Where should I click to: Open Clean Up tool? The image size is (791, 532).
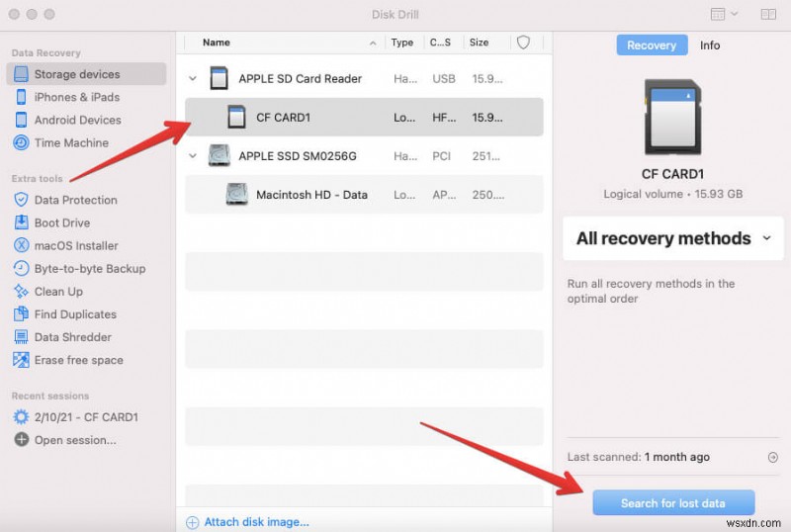coord(58,292)
